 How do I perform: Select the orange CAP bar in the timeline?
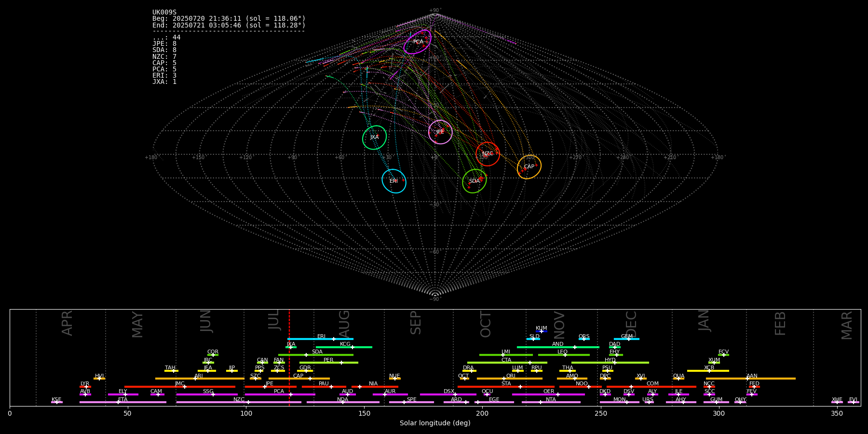click(299, 379)
